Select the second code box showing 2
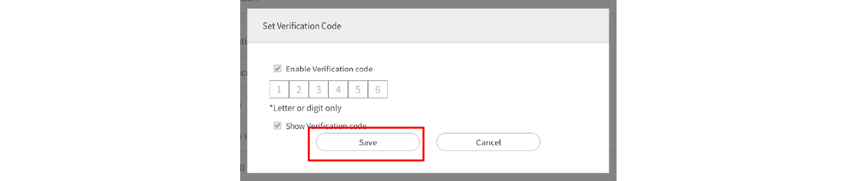Image resolution: width=868 pixels, height=181 pixels. tap(299, 90)
